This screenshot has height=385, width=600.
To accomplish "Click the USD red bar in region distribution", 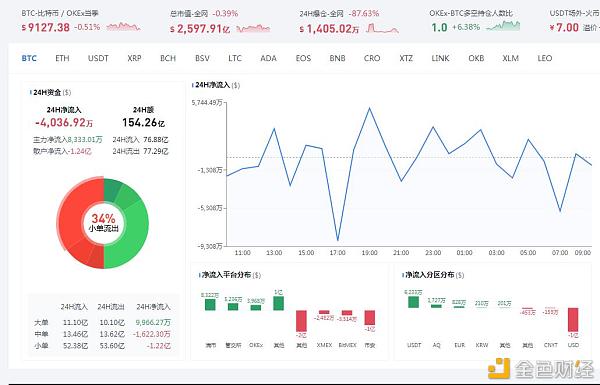I will pos(573,320).
